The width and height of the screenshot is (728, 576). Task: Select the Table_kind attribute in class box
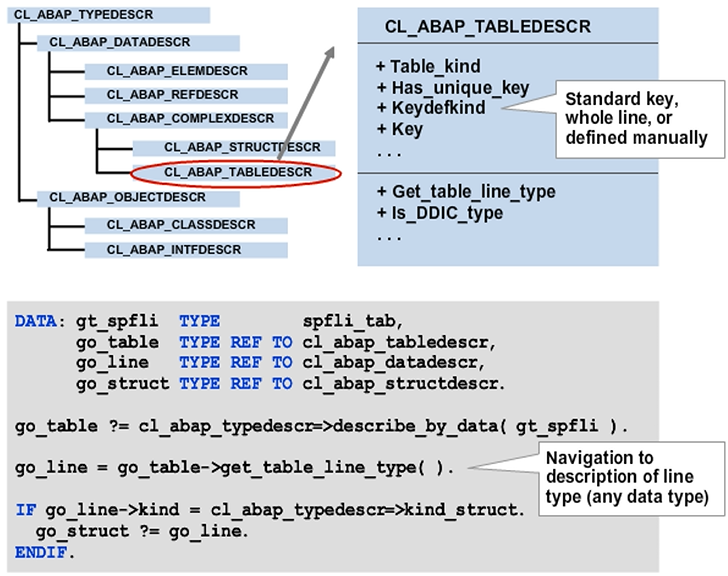(x=428, y=67)
